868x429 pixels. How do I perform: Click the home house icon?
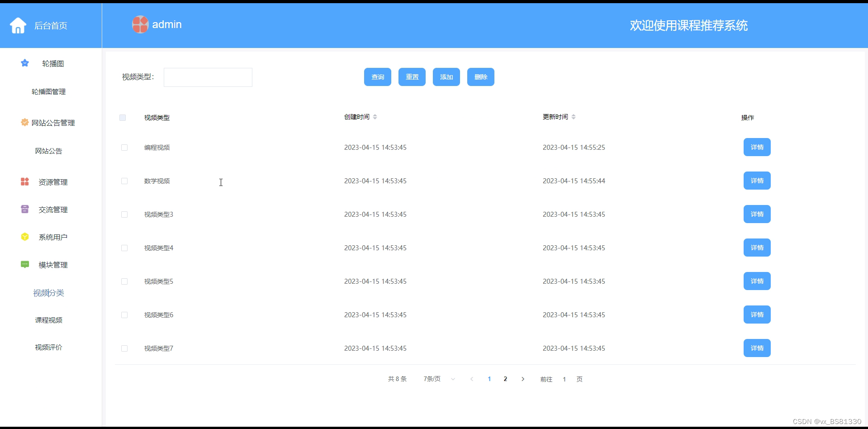click(x=18, y=25)
